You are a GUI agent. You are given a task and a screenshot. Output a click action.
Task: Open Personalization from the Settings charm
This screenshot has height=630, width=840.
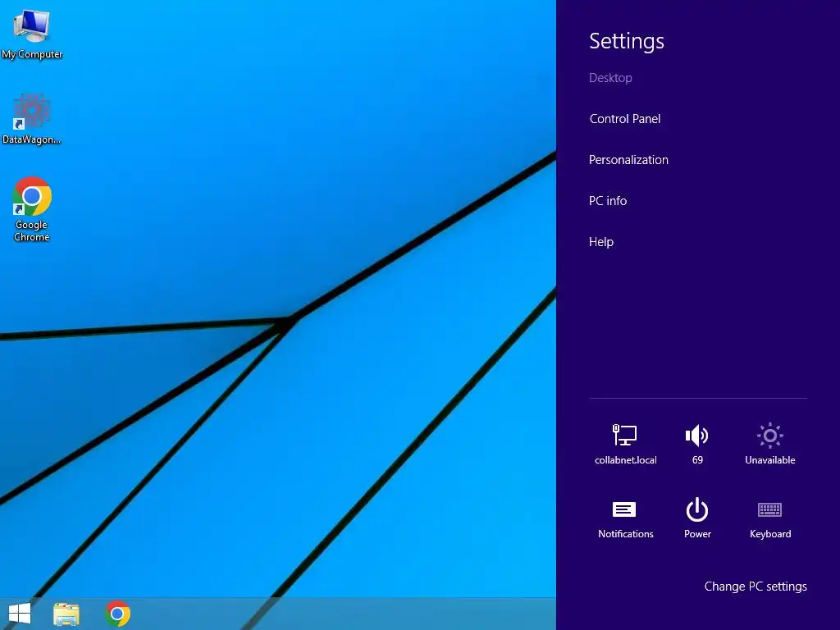coord(628,160)
